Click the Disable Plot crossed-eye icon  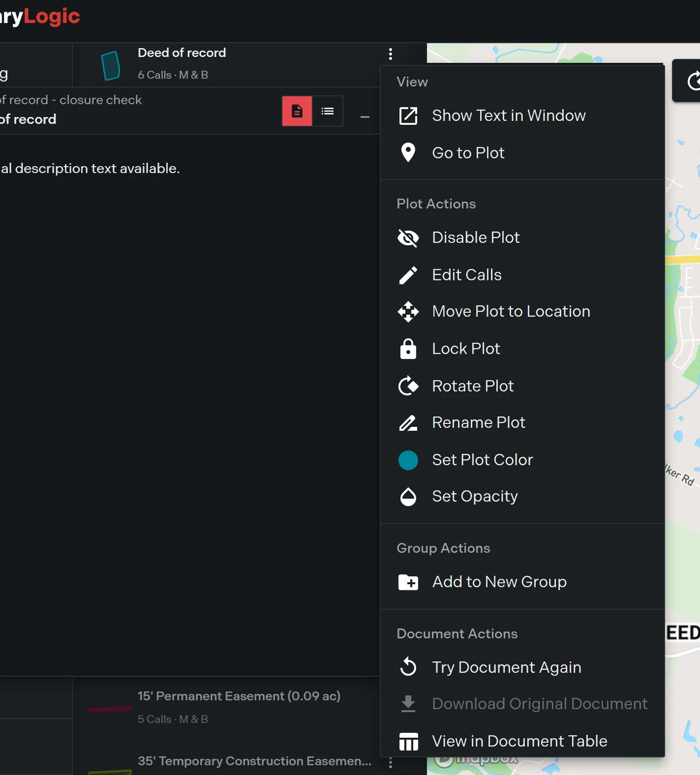(x=408, y=238)
